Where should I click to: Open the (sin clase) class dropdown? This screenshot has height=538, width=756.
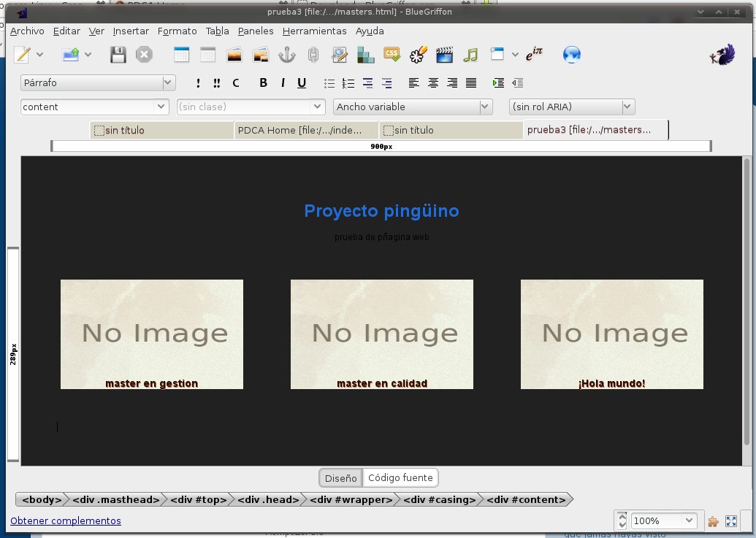[251, 107]
